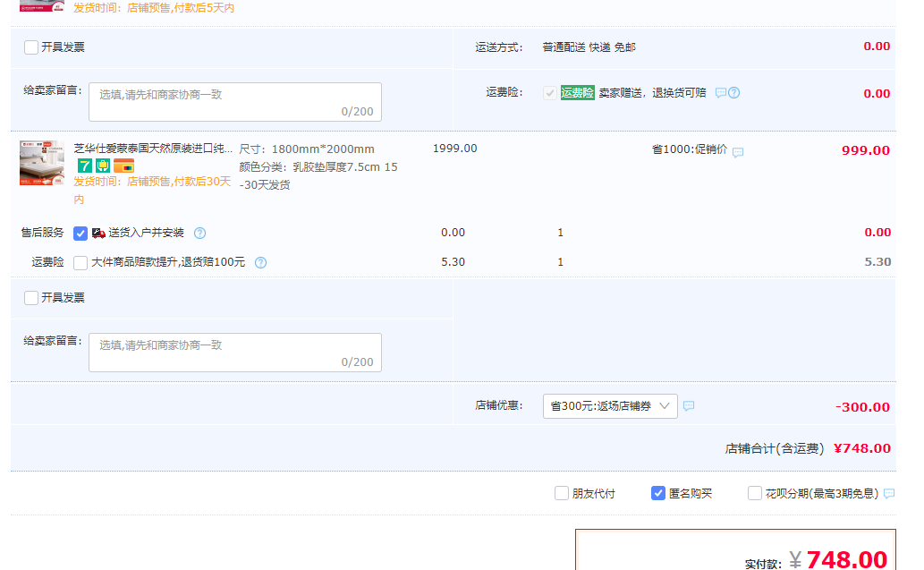Toggle the greyed 运费险 卖家赠送 checkbox
Screen dimensions: 924x570
point(550,92)
